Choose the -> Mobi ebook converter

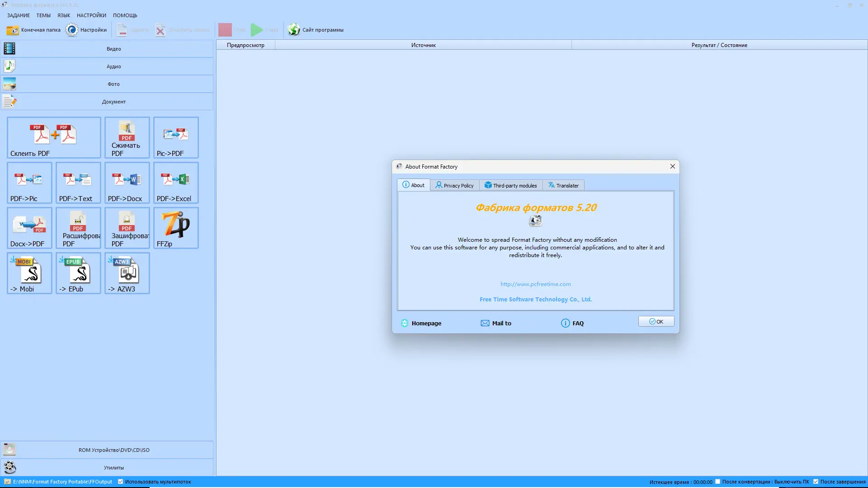[29, 273]
